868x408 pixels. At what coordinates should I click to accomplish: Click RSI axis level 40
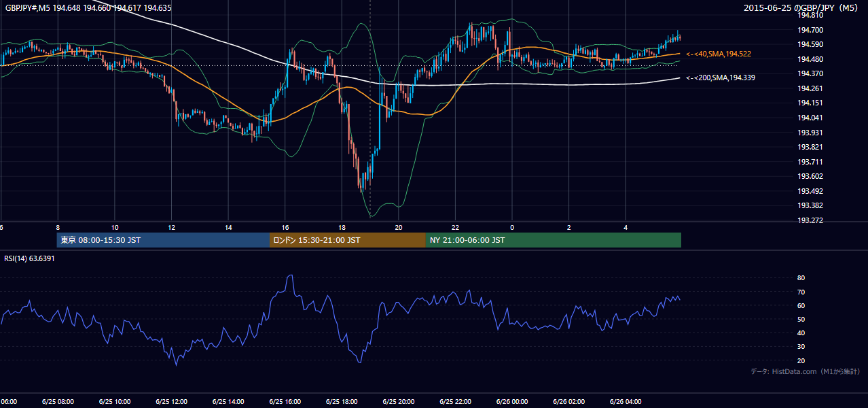point(801,333)
